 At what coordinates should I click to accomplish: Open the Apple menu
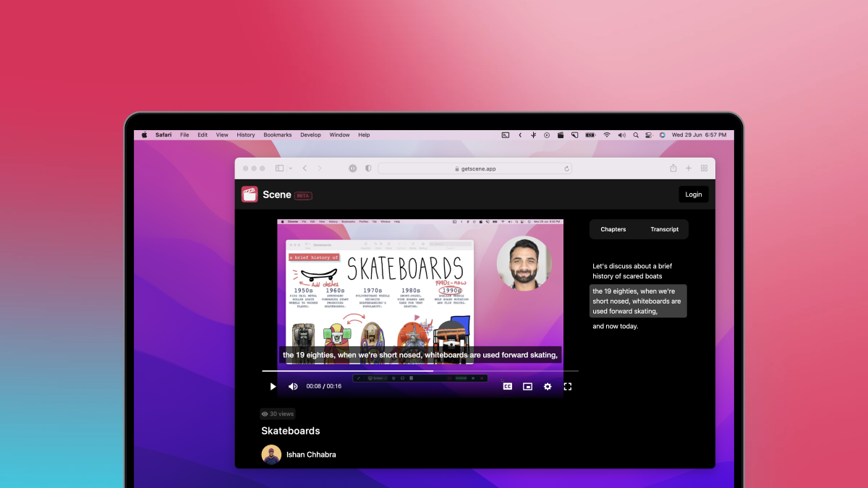tap(144, 135)
